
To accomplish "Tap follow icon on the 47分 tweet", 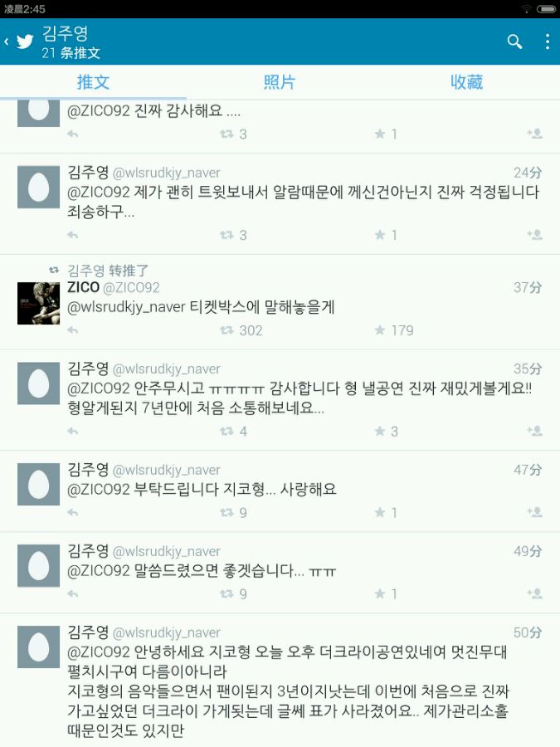I will pos(535,512).
